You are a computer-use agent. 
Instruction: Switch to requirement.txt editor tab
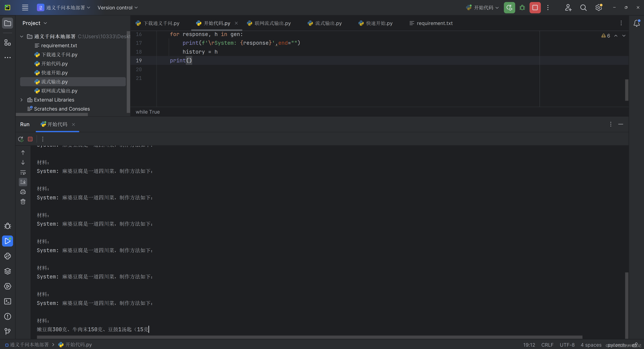pyautogui.click(x=431, y=23)
